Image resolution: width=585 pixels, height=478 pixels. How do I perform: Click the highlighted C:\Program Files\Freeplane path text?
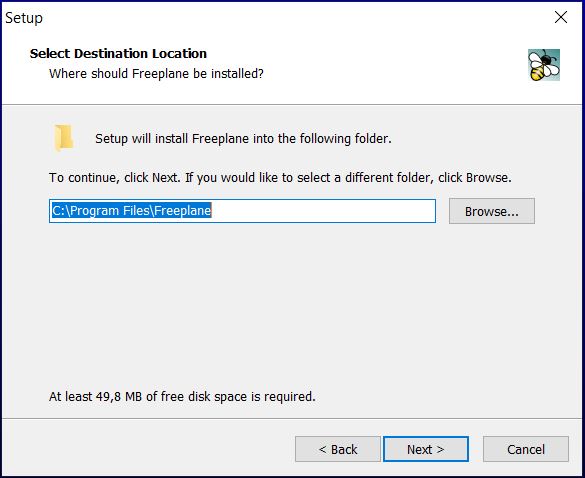[131, 211]
